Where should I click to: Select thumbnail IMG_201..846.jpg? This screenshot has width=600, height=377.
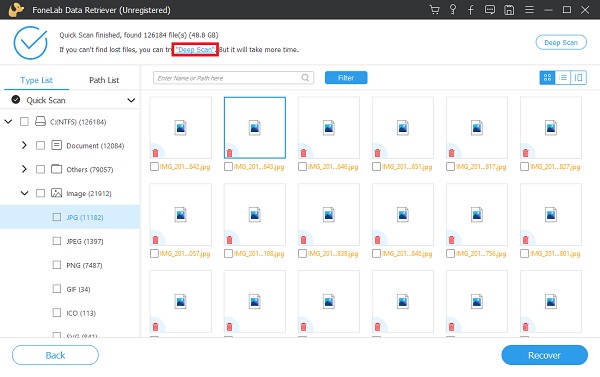pyautogui.click(x=403, y=214)
